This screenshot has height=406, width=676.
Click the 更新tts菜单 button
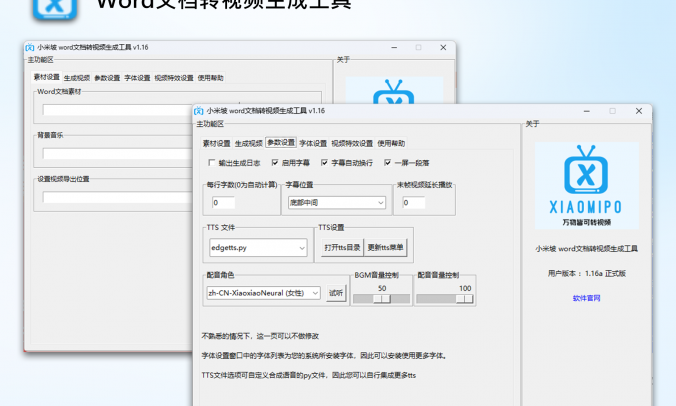[x=385, y=247]
